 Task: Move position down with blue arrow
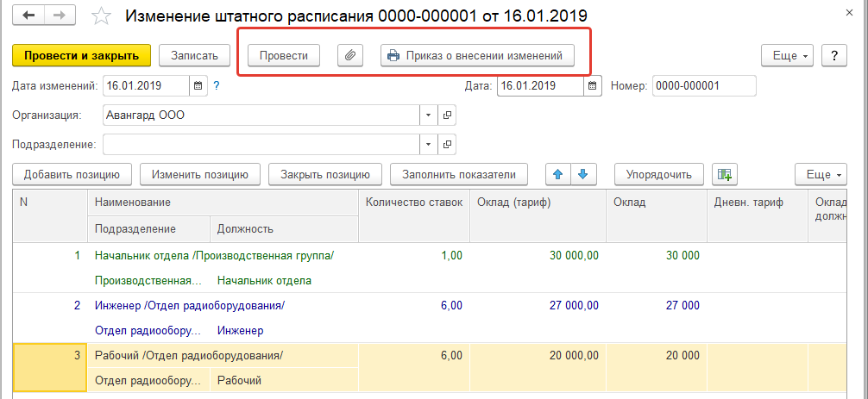click(582, 174)
